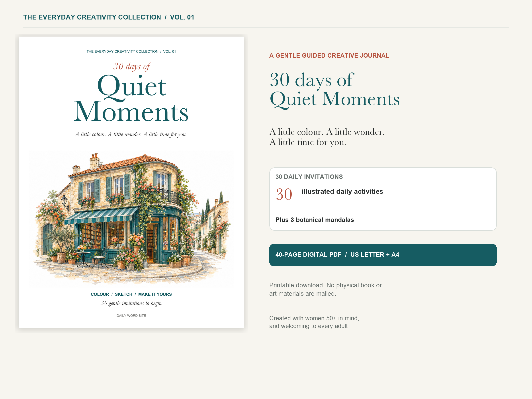Click 'A GENTLE GUIDED CREATIVE JOURNAL' red heading
The width and height of the screenshot is (532, 399).
329,56
